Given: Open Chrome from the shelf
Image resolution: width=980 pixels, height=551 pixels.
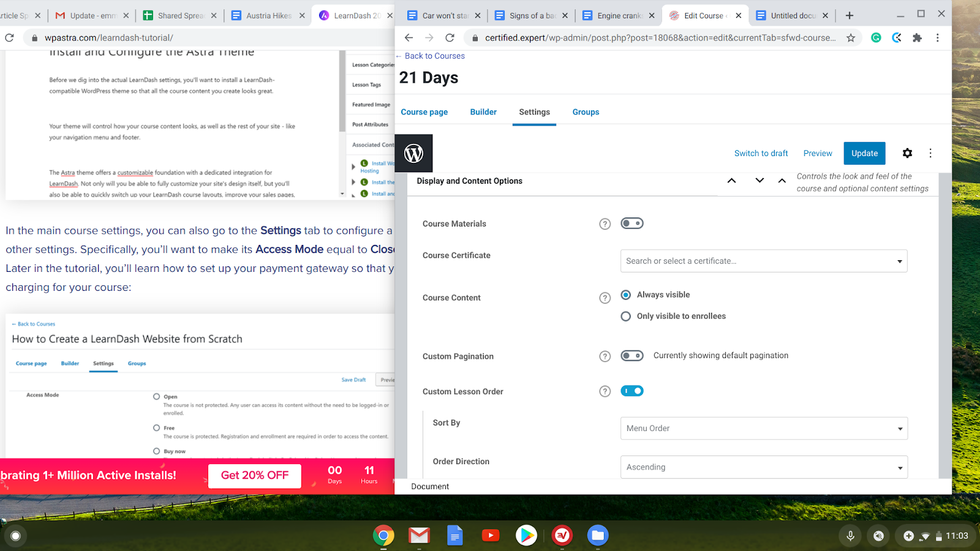Looking at the screenshot, I should coord(383,536).
